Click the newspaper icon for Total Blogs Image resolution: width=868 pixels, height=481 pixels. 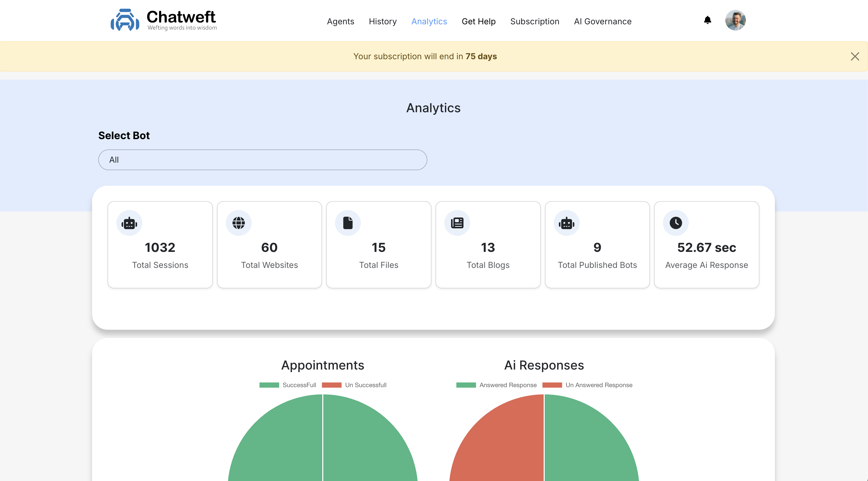point(457,223)
